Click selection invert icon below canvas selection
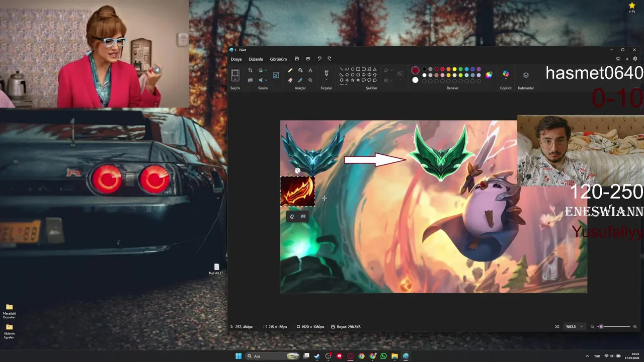 click(292, 217)
